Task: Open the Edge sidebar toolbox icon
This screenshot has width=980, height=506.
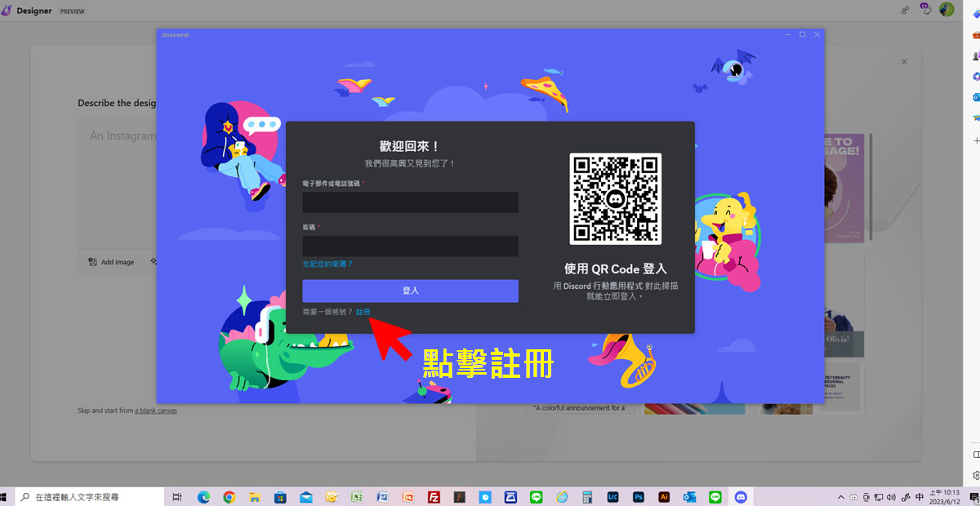Action: (976, 34)
